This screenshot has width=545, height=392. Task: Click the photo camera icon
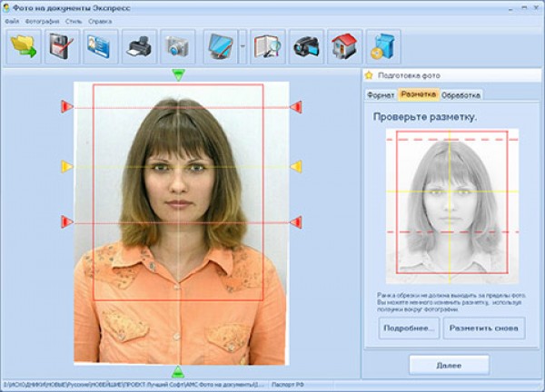tap(178, 45)
